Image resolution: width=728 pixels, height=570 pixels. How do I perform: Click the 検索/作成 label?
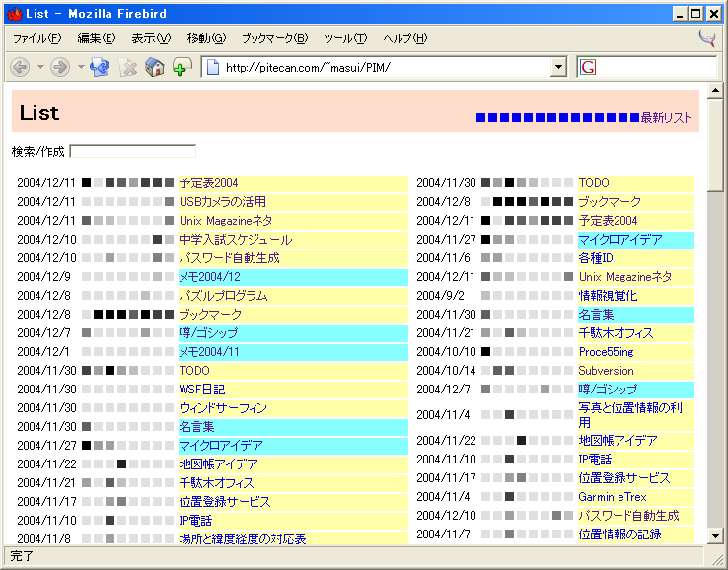coord(38,151)
